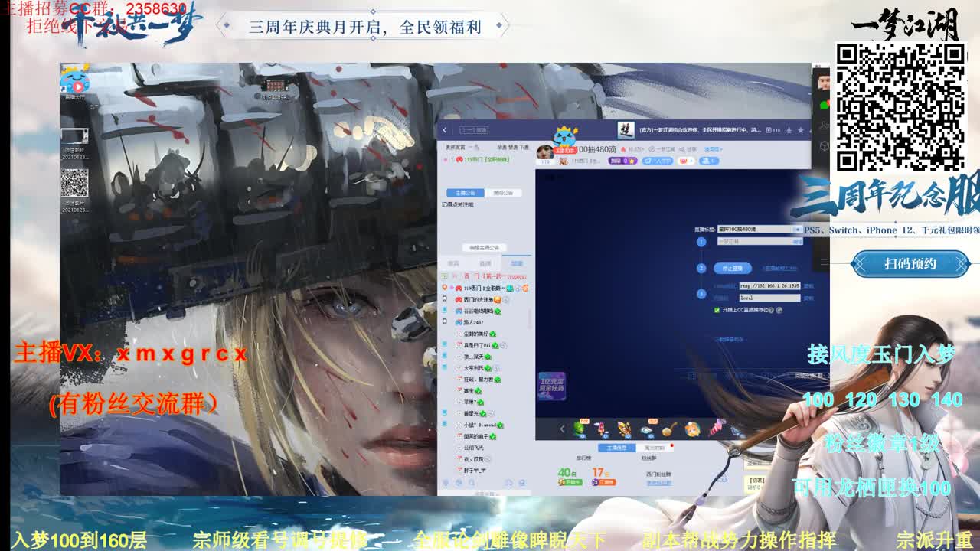Viewport: 980px width, 551px height.
Task: Select the orange cat face gift icon
Action: point(692,429)
